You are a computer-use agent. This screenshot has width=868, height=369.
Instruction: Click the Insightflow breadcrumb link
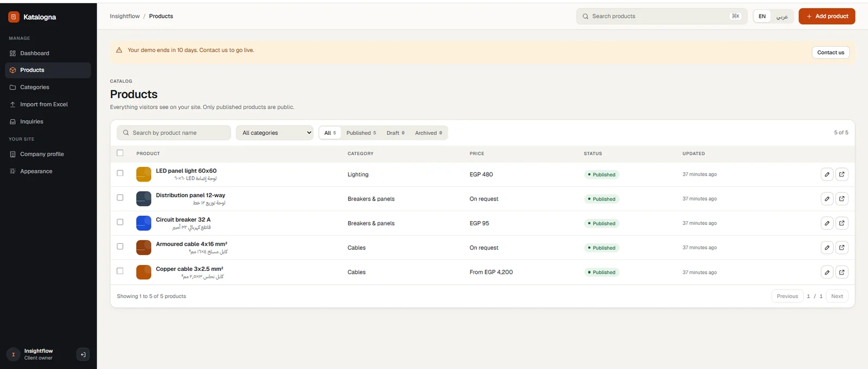coord(125,16)
